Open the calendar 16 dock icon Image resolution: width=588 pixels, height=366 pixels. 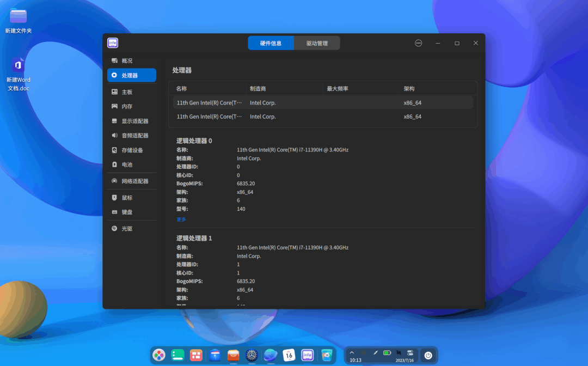click(x=289, y=355)
